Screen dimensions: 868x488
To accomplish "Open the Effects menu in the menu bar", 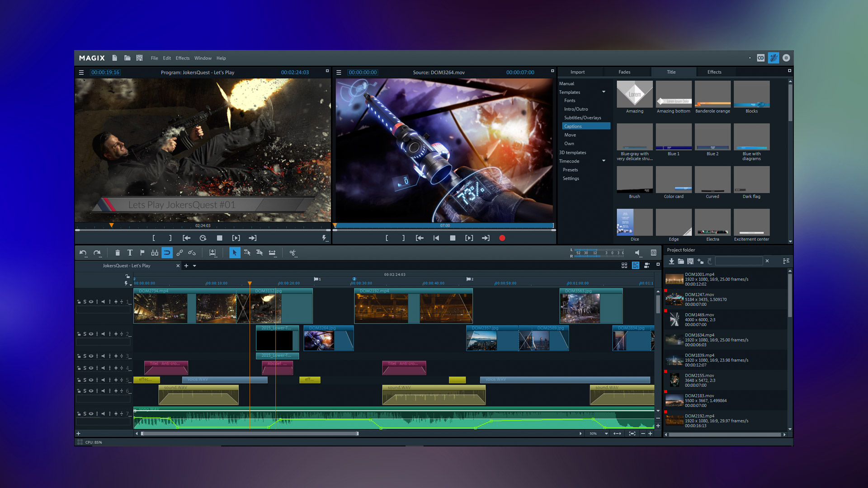I will [x=182, y=58].
